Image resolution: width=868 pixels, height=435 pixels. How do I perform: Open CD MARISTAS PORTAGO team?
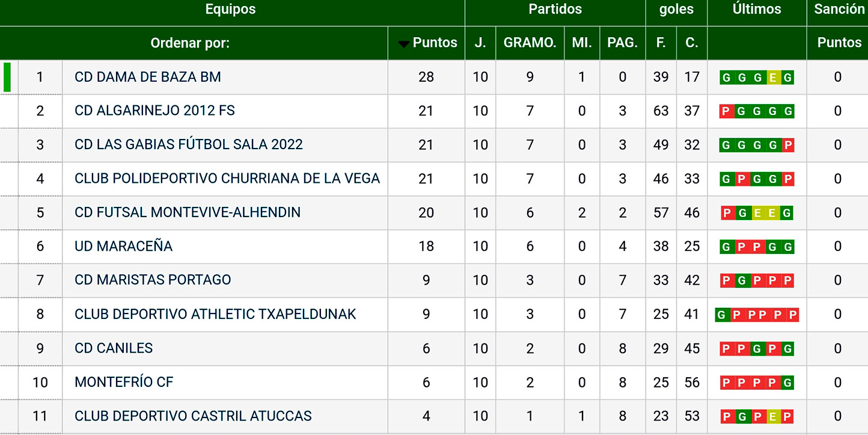click(x=153, y=280)
